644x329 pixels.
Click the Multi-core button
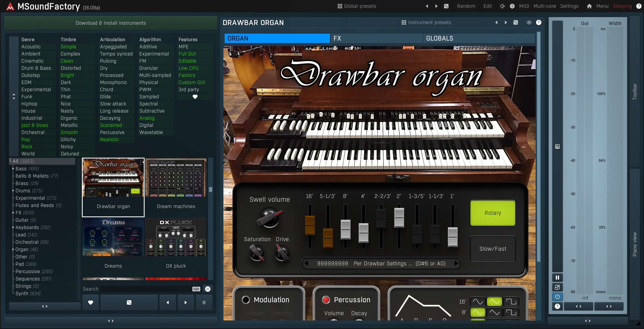click(545, 6)
